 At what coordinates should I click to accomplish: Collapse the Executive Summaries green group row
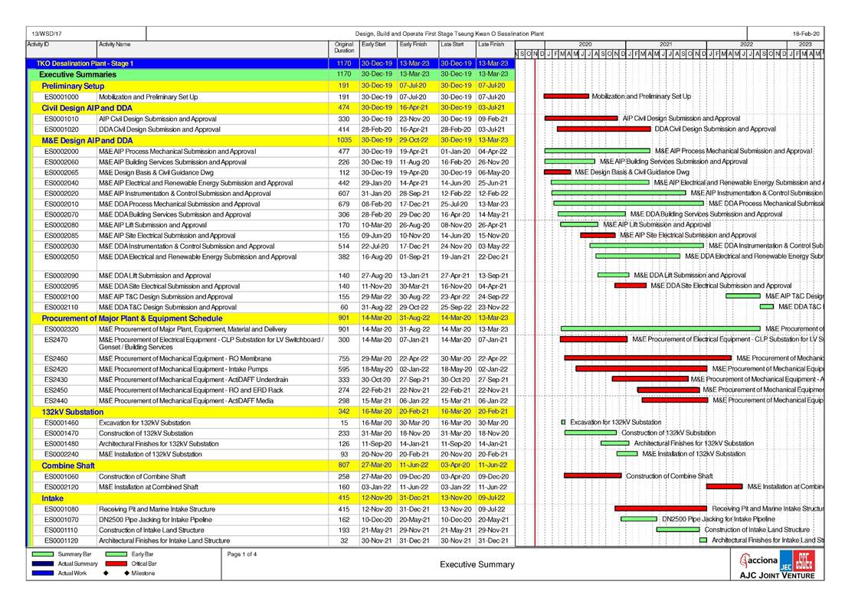(x=77, y=74)
